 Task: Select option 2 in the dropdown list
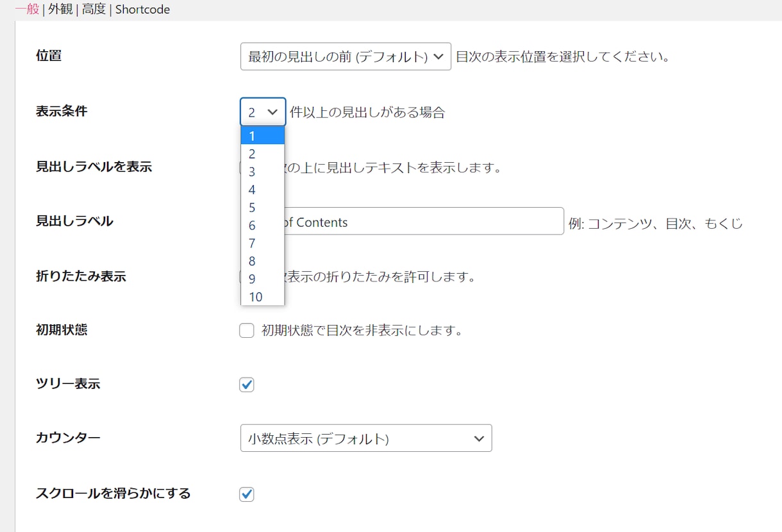pyautogui.click(x=263, y=154)
